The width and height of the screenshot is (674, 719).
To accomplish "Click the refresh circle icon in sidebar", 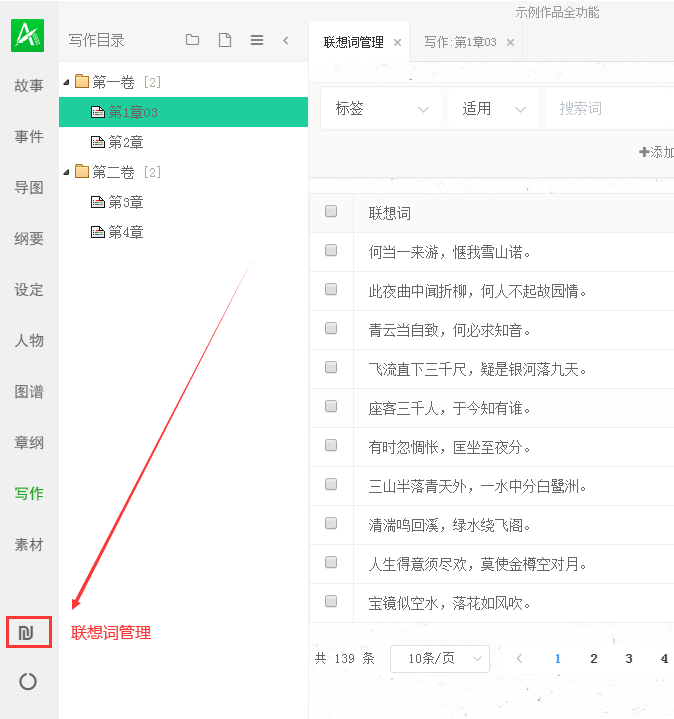I will [x=28, y=681].
